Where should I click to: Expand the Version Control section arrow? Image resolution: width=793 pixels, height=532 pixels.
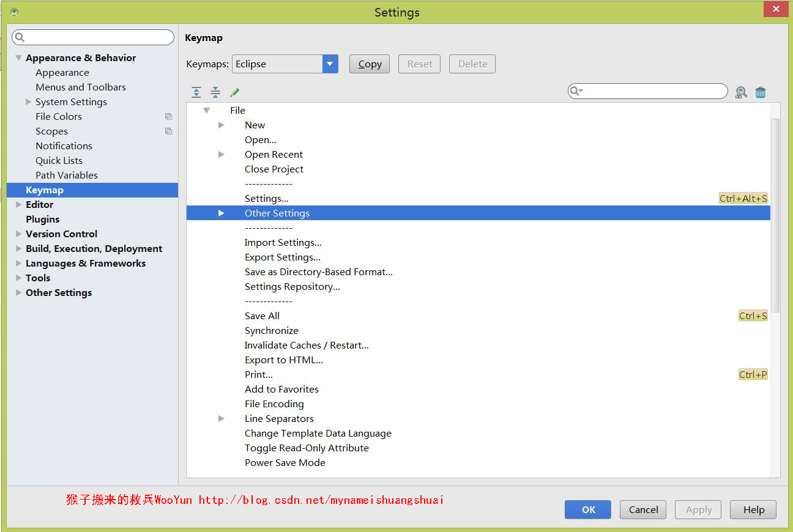coord(19,234)
